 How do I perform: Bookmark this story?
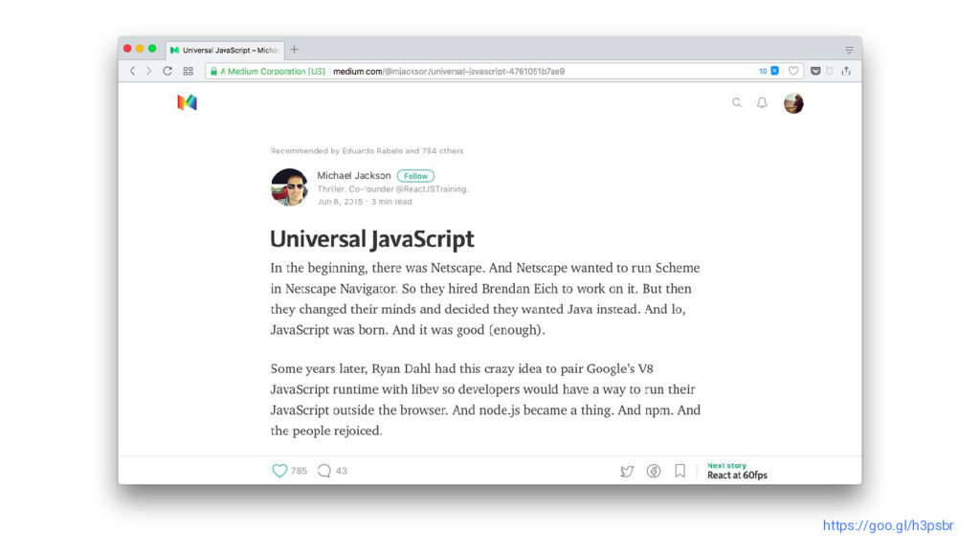pos(680,471)
